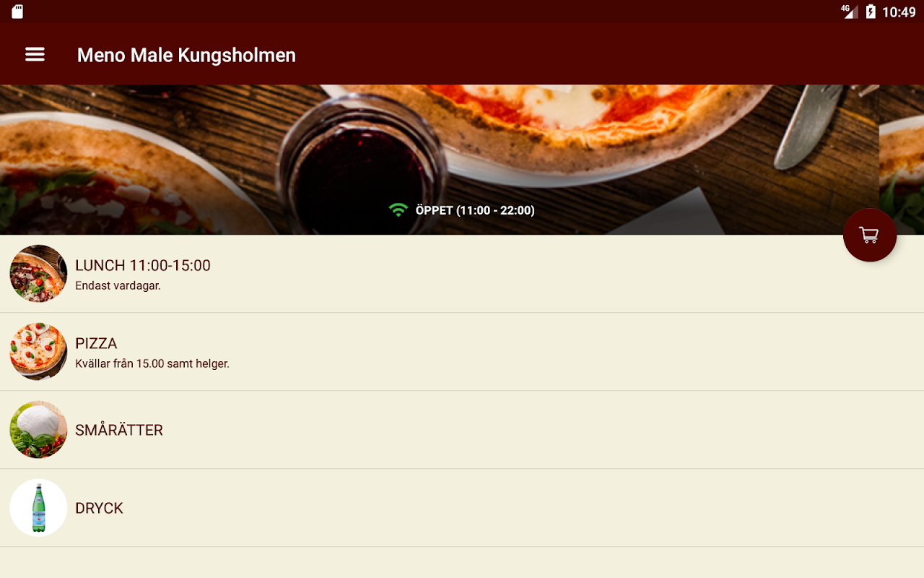
Task: Tap the pizza banner header image
Action: [462, 160]
